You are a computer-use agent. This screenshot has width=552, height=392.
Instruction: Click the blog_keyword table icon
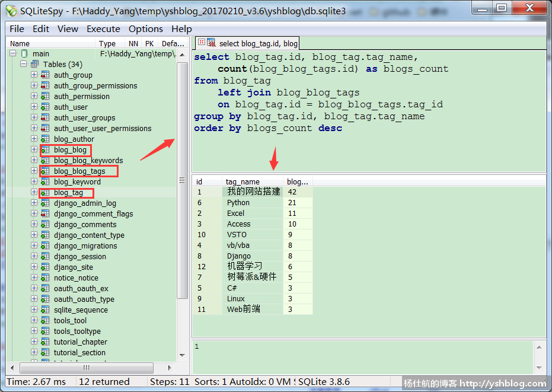point(45,181)
